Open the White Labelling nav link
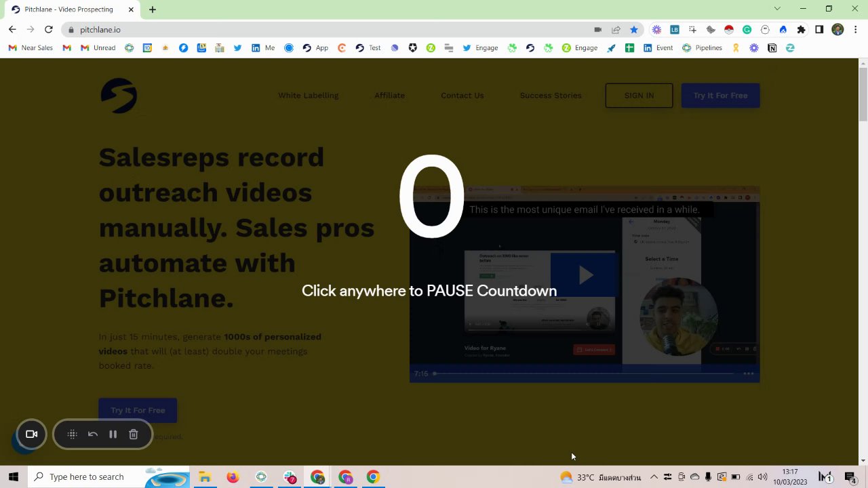 308,96
